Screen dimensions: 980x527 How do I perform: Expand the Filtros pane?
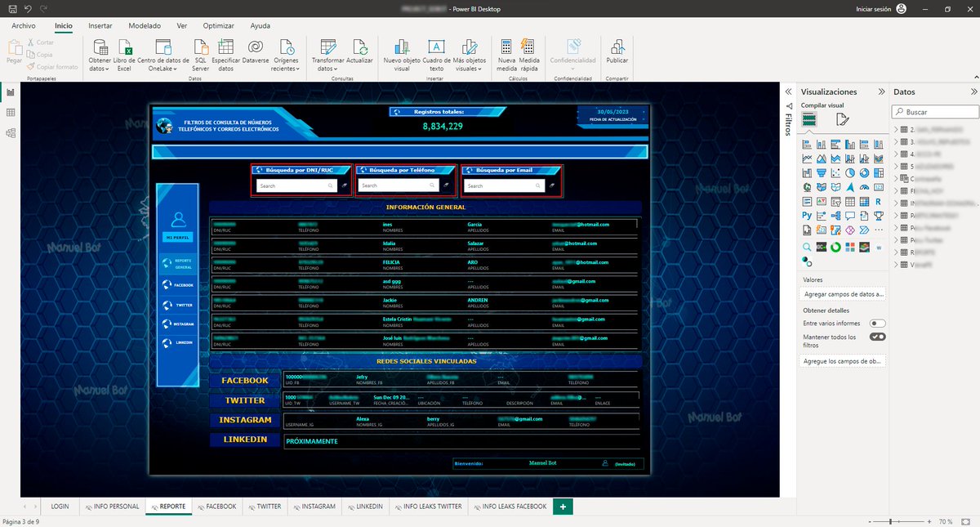789,92
